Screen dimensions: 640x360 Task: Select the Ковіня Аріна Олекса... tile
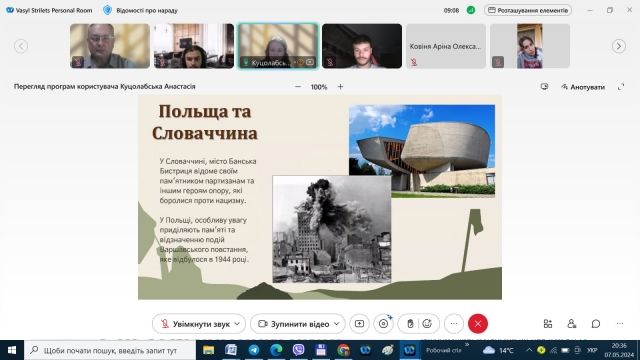tap(446, 46)
